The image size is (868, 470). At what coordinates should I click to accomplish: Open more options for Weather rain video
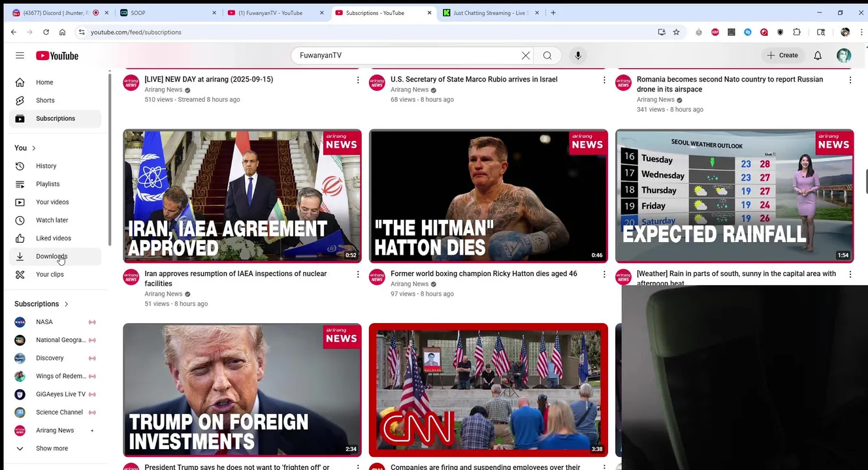coord(850,274)
